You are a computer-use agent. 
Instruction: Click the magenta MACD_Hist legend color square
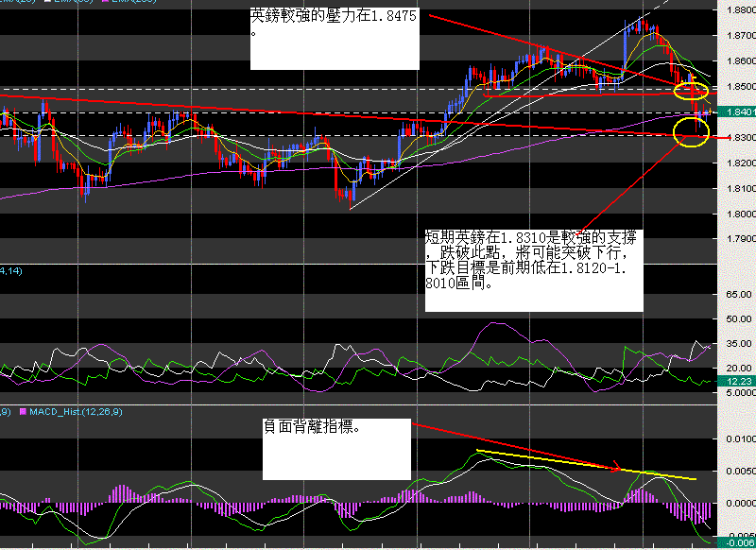click(x=23, y=412)
